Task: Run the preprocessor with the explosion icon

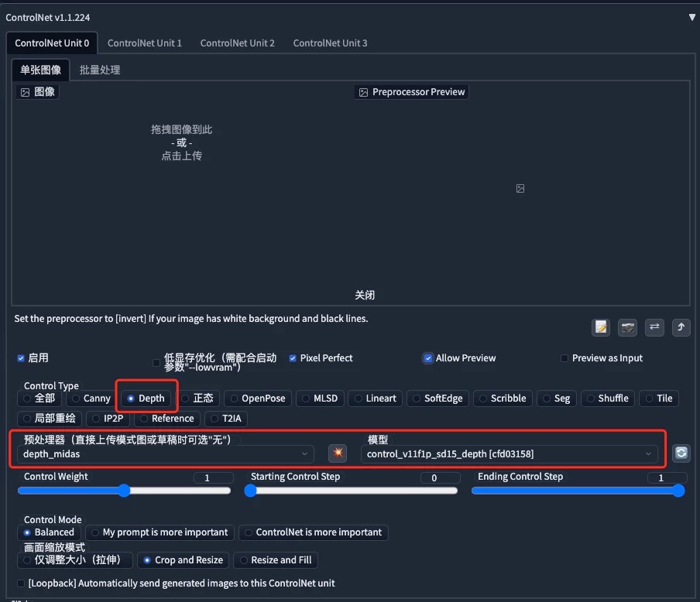Action: coord(337,453)
